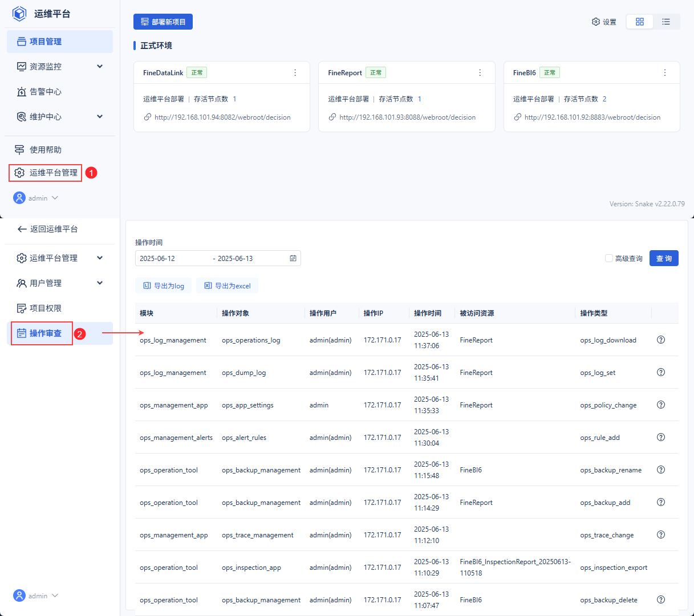Show details for ops_policy_change row
This screenshot has height=616, width=694.
pyautogui.click(x=661, y=405)
